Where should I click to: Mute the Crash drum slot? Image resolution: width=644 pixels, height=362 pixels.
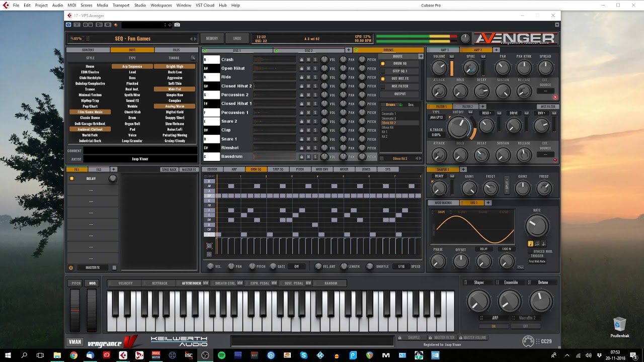click(x=308, y=59)
